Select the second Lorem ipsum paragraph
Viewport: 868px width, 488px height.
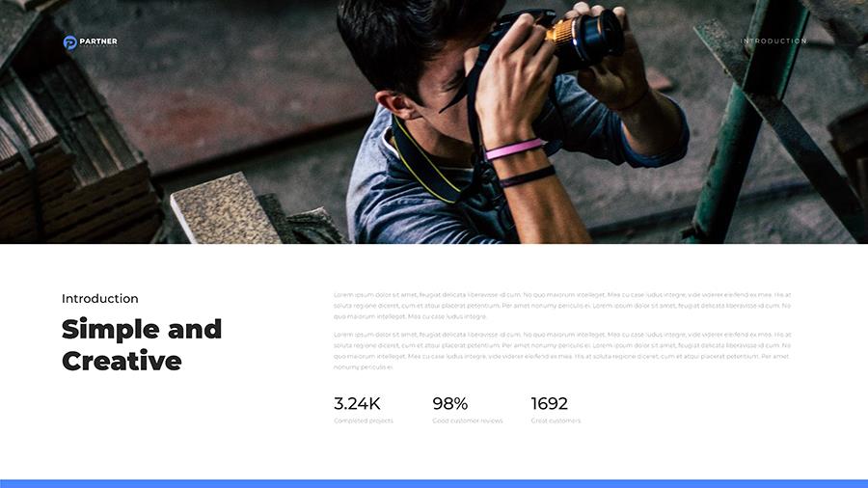[x=562, y=351]
